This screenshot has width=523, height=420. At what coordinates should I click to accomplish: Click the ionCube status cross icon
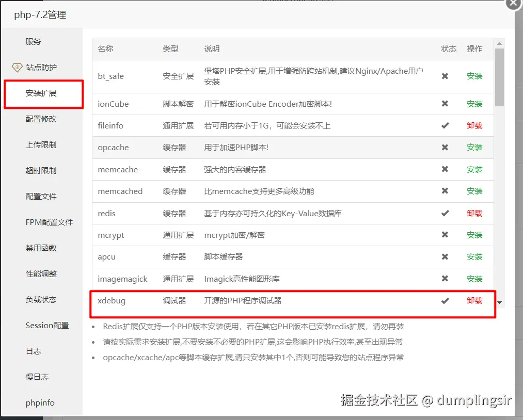445,104
